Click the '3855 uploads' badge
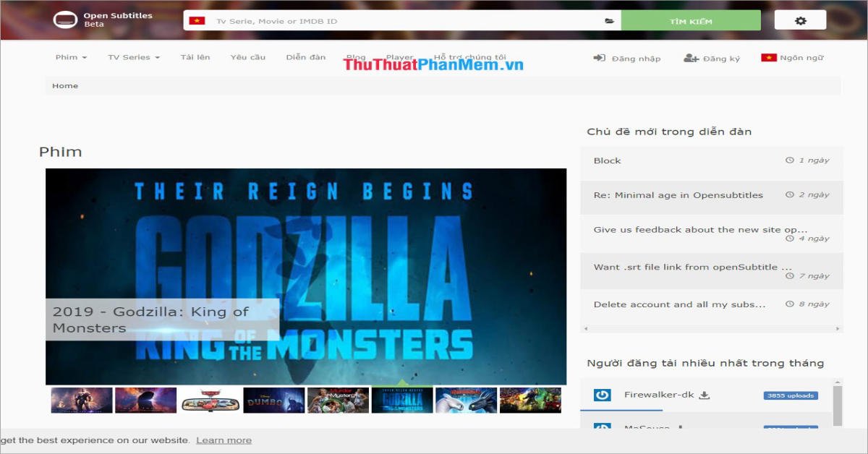 pos(791,395)
